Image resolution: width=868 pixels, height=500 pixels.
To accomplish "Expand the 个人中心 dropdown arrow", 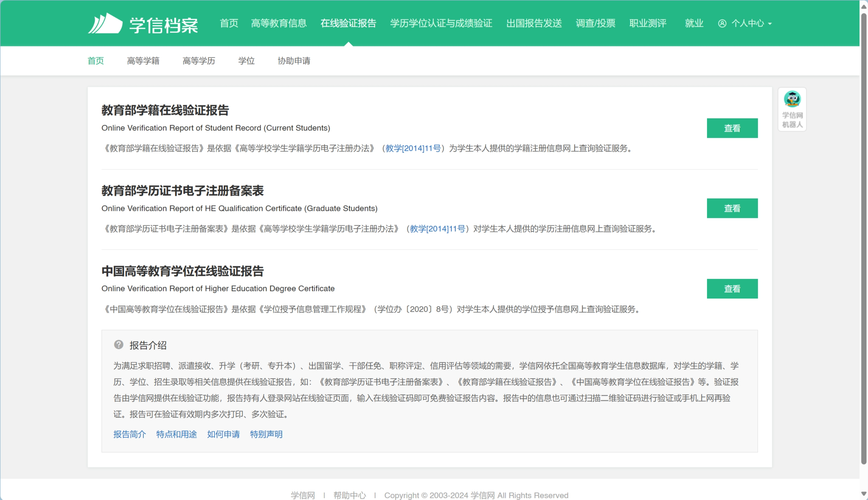I will 770,24.
